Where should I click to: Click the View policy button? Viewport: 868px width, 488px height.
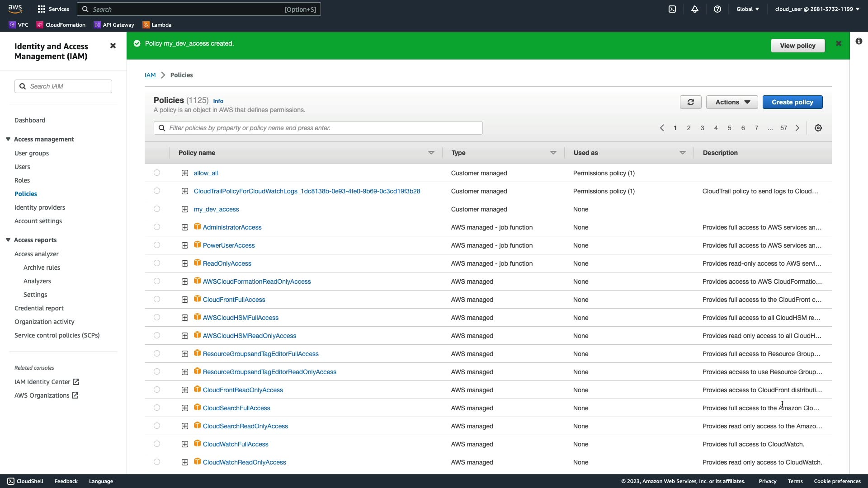797,46
